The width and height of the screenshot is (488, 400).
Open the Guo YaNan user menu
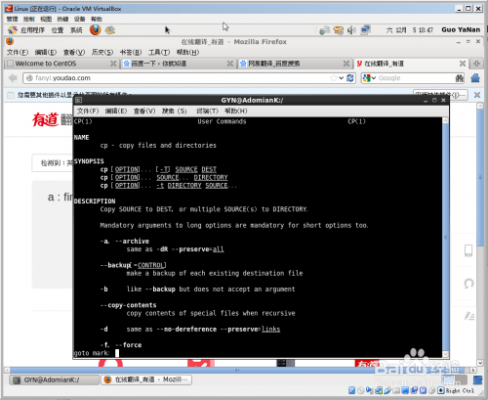[x=461, y=30]
